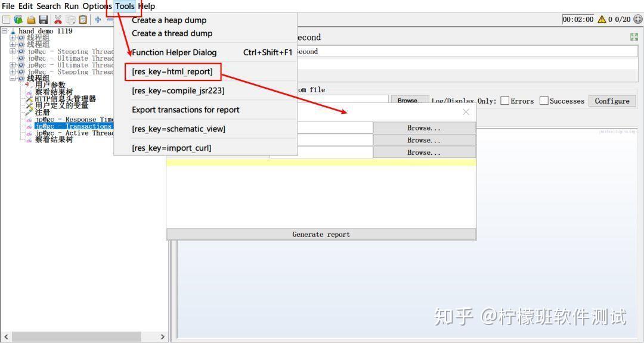This screenshot has width=644, height=343.
Task: Click the Copy toolbar icon
Action: 70,19
